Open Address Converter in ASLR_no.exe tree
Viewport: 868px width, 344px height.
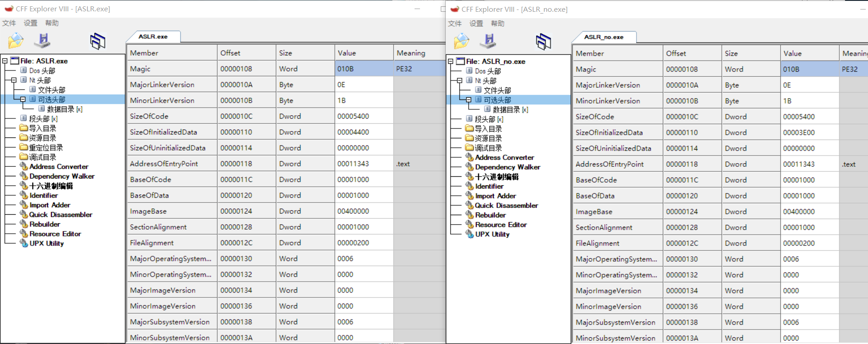[505, 158]
